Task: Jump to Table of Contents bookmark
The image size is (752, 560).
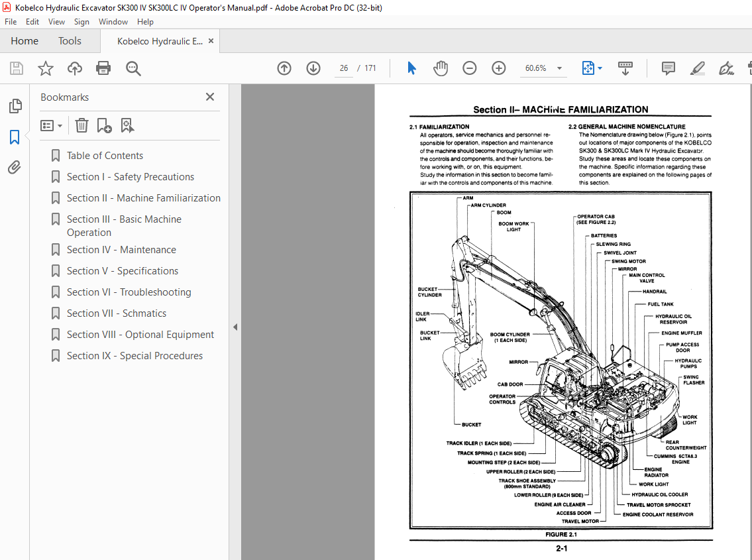Action: click(105, 156)
